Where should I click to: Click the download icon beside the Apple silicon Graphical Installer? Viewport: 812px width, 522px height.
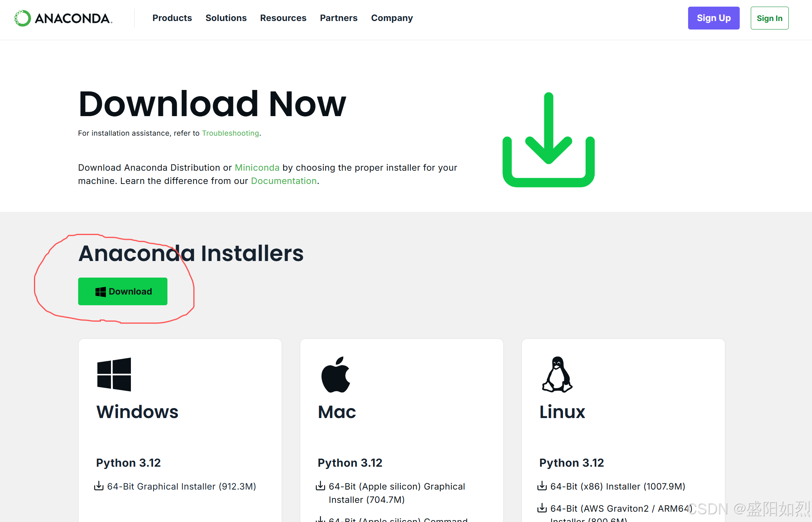[x=320, y=486]
